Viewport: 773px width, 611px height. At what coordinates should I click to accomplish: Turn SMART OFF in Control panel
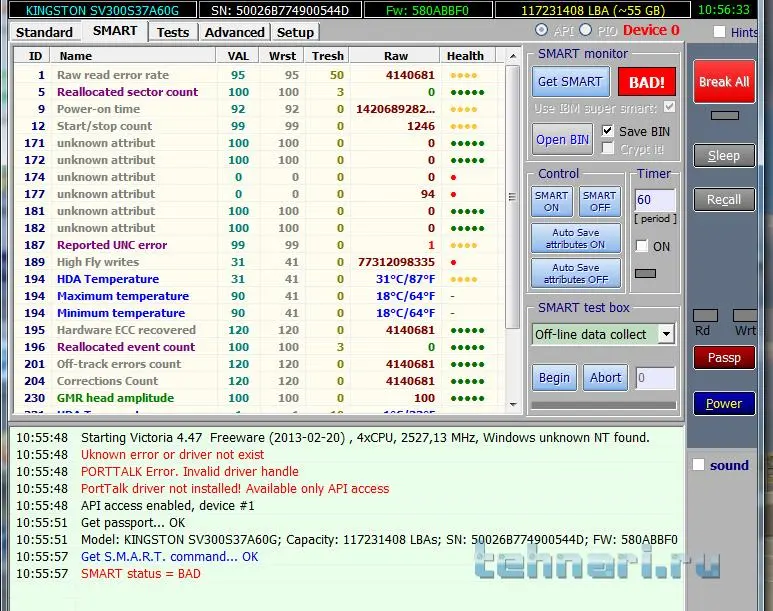click(x=599, y=201)
